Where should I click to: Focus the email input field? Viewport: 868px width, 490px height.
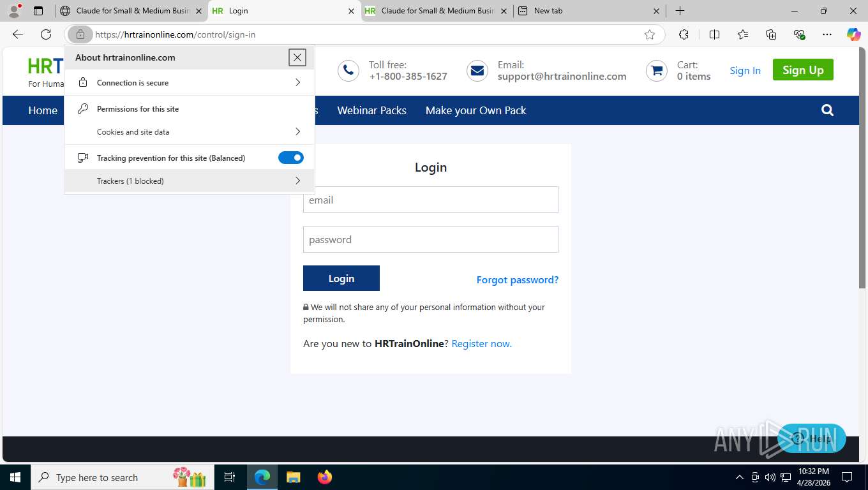pyautogui.click(x=431, y=200)
